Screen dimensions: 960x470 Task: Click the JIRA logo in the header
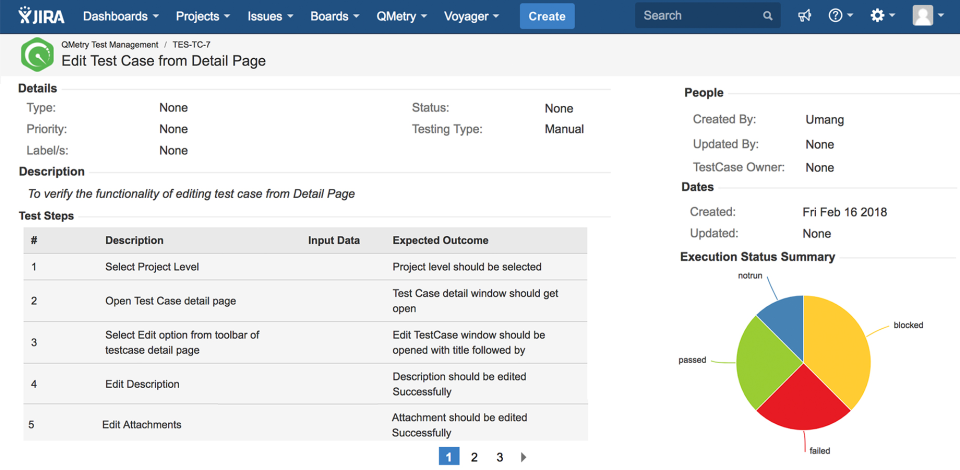coord(40,16)
